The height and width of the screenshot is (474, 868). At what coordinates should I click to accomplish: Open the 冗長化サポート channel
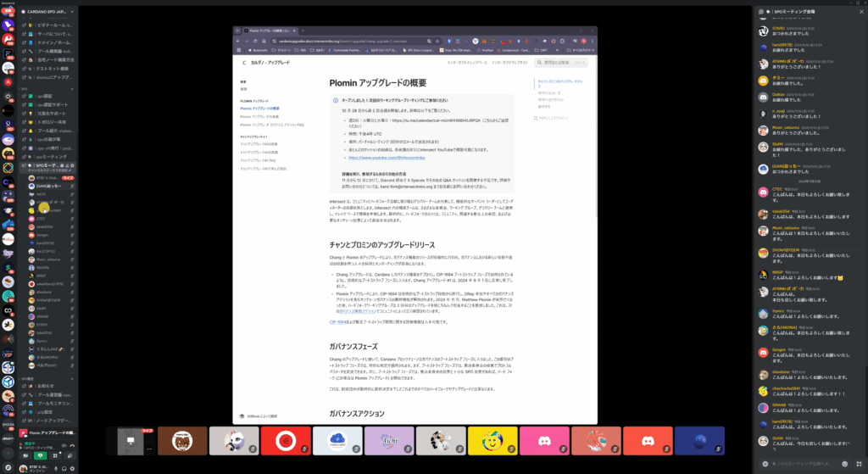pos(47,114)
